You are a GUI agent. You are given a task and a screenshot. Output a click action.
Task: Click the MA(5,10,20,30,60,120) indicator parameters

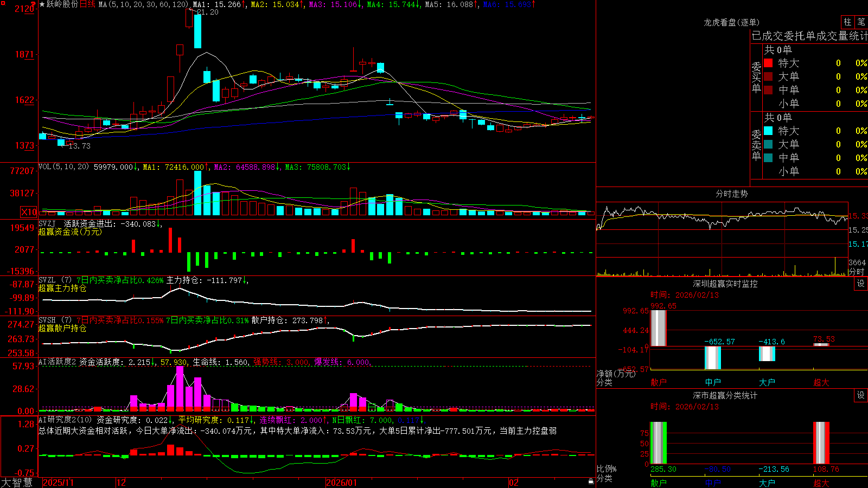point(144,4)
